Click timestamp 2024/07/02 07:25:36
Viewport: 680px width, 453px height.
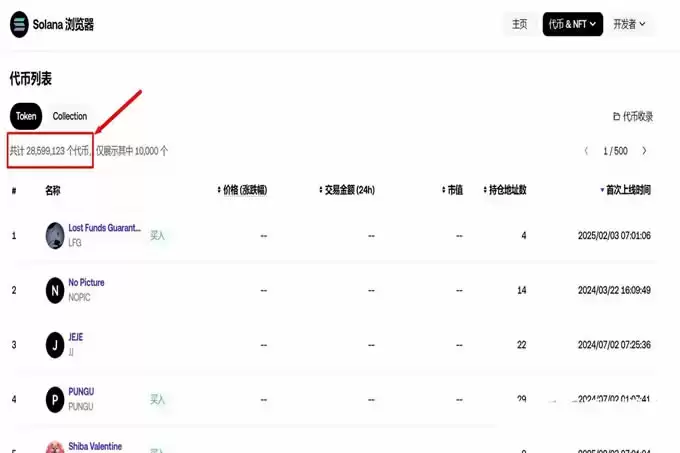point(614,345)
